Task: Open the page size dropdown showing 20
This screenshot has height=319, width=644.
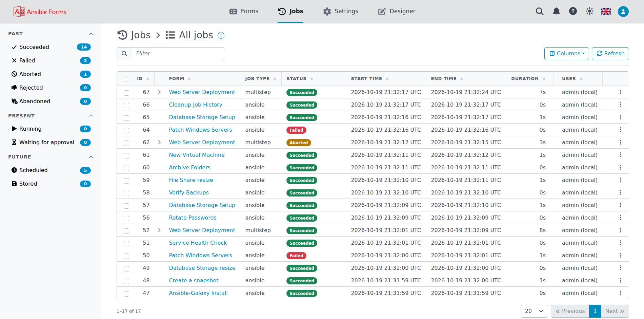Action: pos(534,311)
